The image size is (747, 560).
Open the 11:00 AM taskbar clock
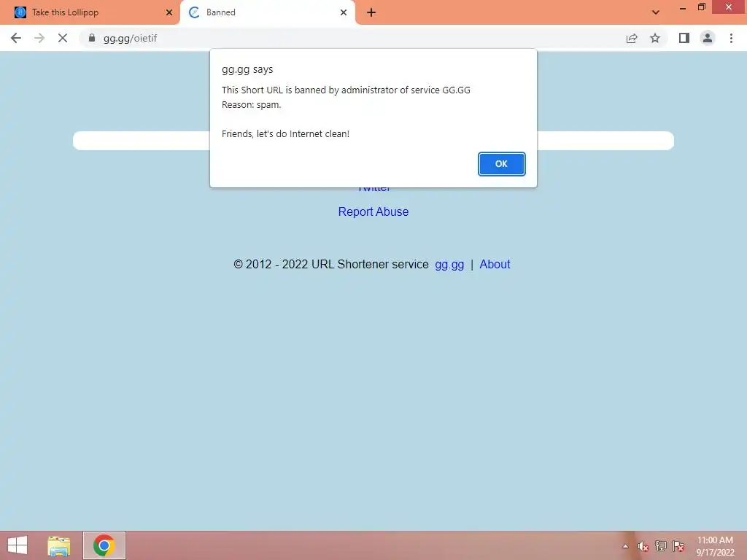[715, 546]
